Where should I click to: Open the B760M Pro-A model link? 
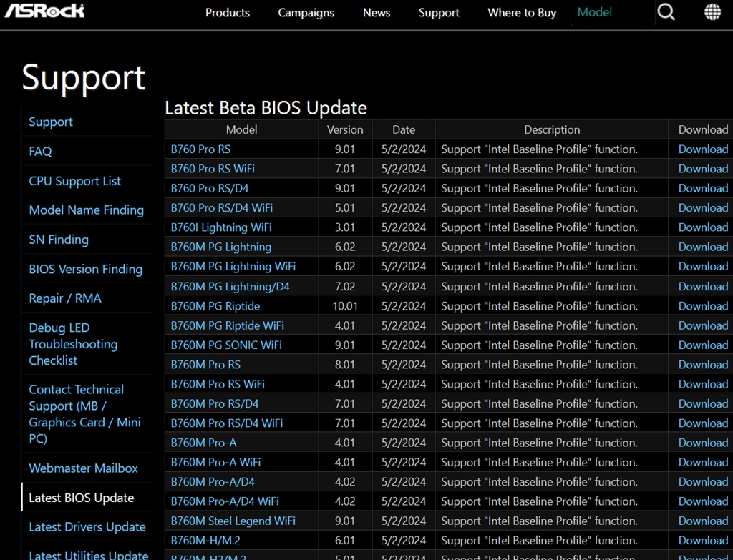[203, 443]
